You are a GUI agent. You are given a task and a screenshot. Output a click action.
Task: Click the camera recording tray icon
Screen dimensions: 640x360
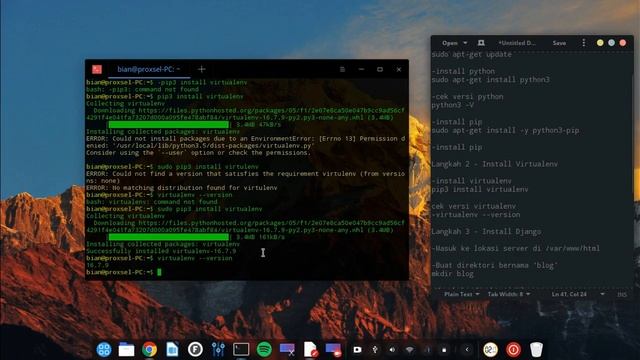[x=357, y=349]
